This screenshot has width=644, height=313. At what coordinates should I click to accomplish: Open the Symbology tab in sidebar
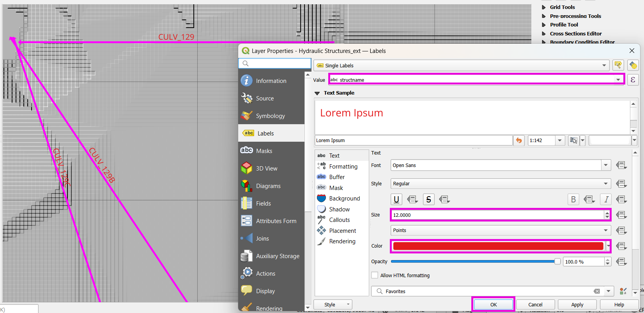tap(270, 116)
